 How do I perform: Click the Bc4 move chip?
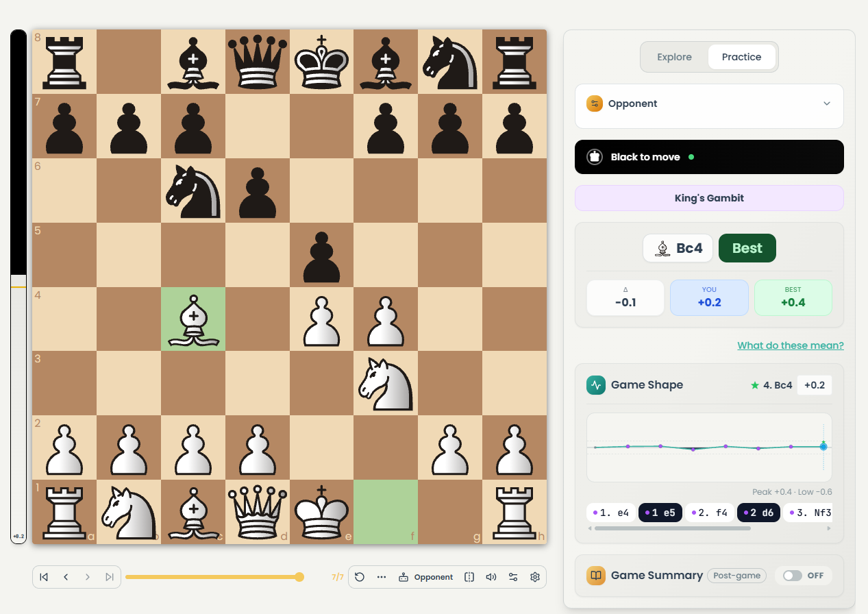coord(678,248)
